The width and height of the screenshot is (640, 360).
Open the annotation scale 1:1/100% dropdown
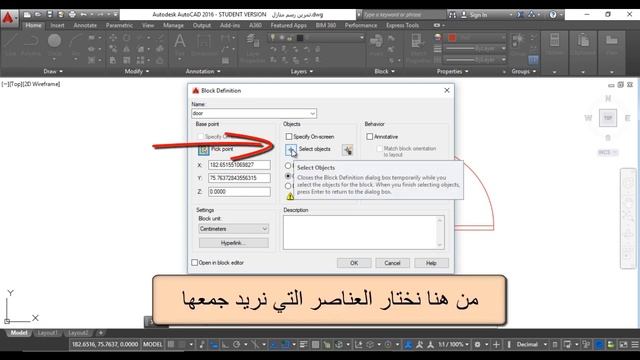453,344
